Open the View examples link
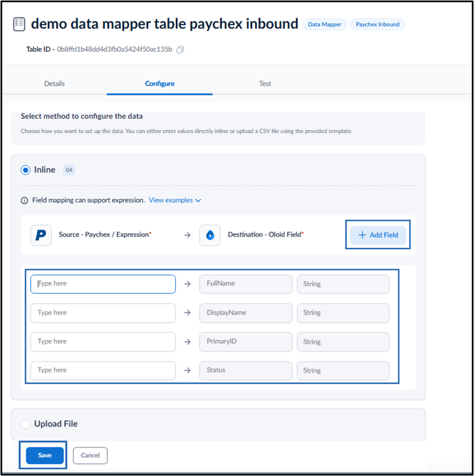The height and width of the screenshot is (476, 474). tap(171, 200)
